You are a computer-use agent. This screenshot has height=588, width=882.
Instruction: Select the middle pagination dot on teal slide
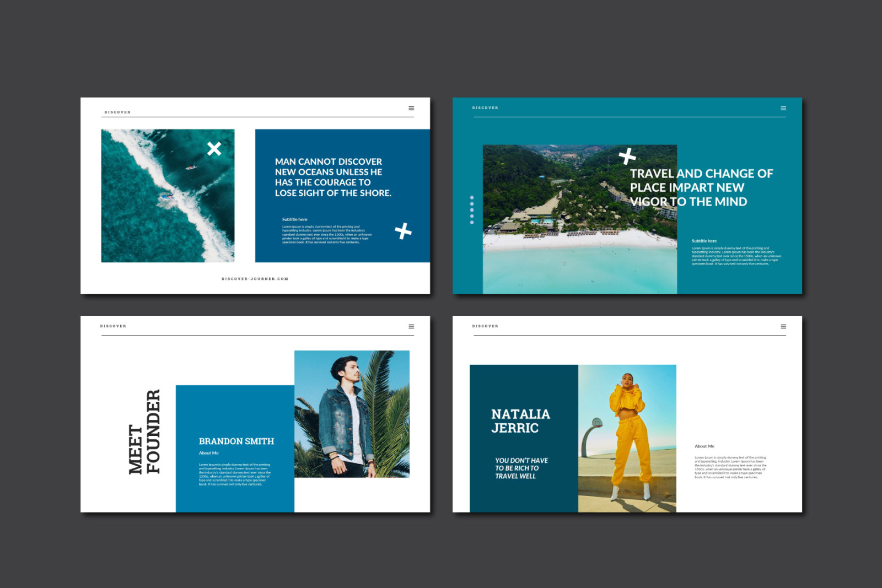click(x=472, y=210)
